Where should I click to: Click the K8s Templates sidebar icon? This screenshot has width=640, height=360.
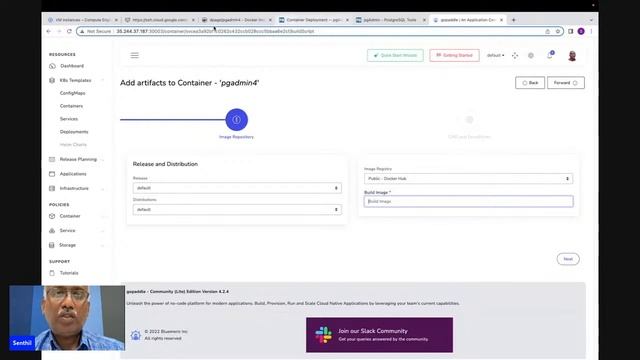point(52,80)
